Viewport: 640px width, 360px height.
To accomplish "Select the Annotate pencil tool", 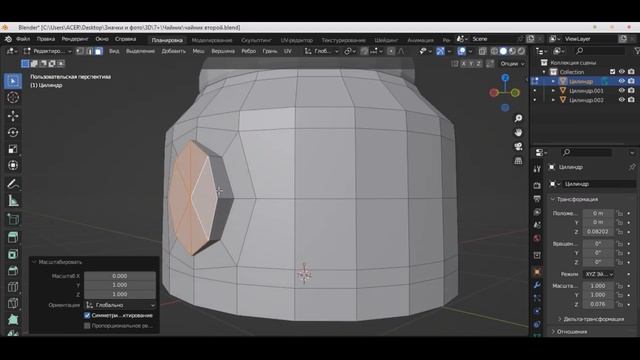I will (x=13, y=184).
